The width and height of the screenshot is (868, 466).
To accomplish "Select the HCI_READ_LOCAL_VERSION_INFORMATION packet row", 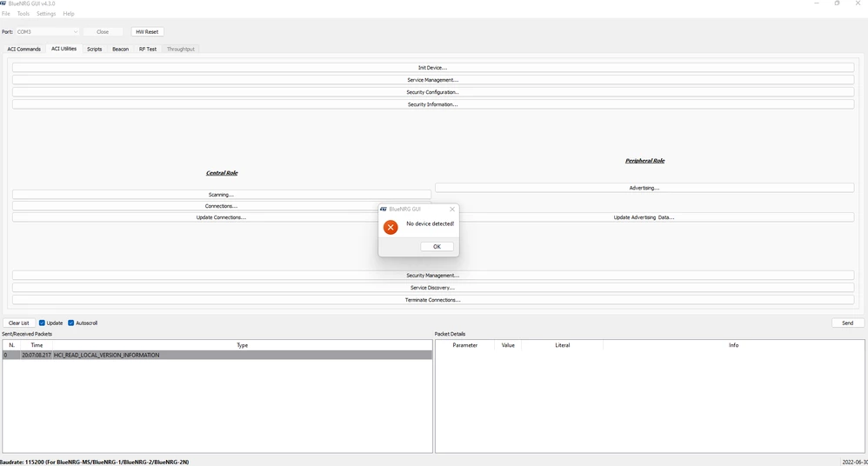I will point(217,356).
